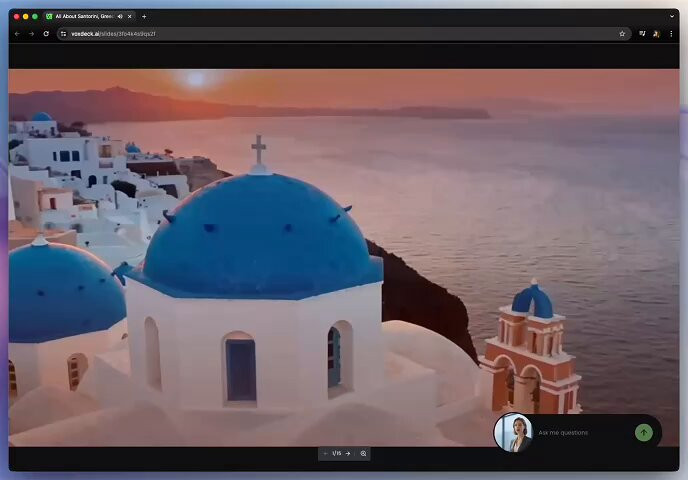Click the presenter avatar thumbnail
Screen dimensions: 688x480
513,432
